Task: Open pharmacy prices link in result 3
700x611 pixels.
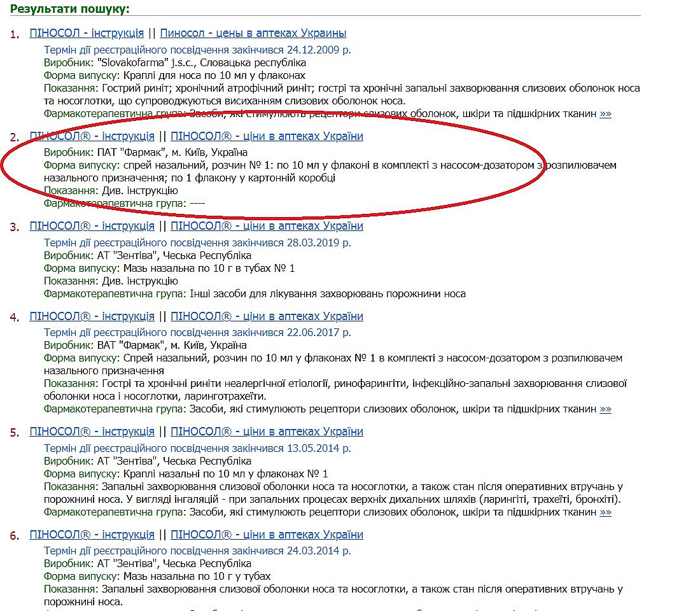Action: tap(267, 226)
